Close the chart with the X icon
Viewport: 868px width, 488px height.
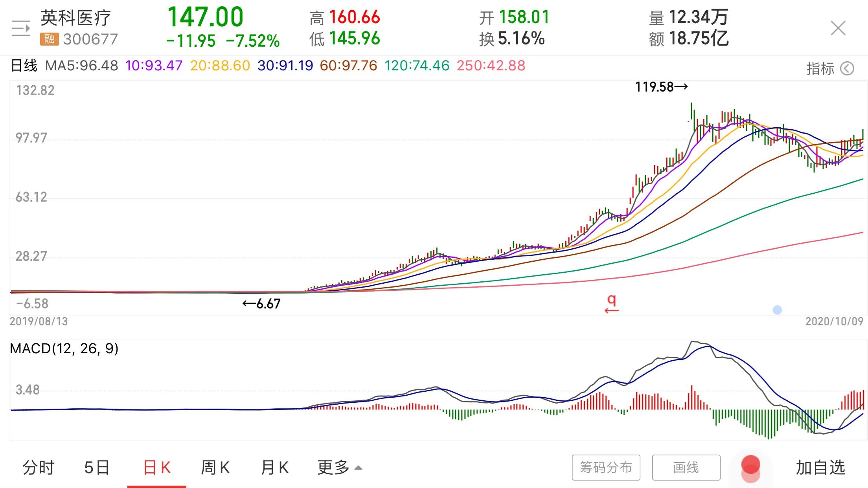pos(838,28)
